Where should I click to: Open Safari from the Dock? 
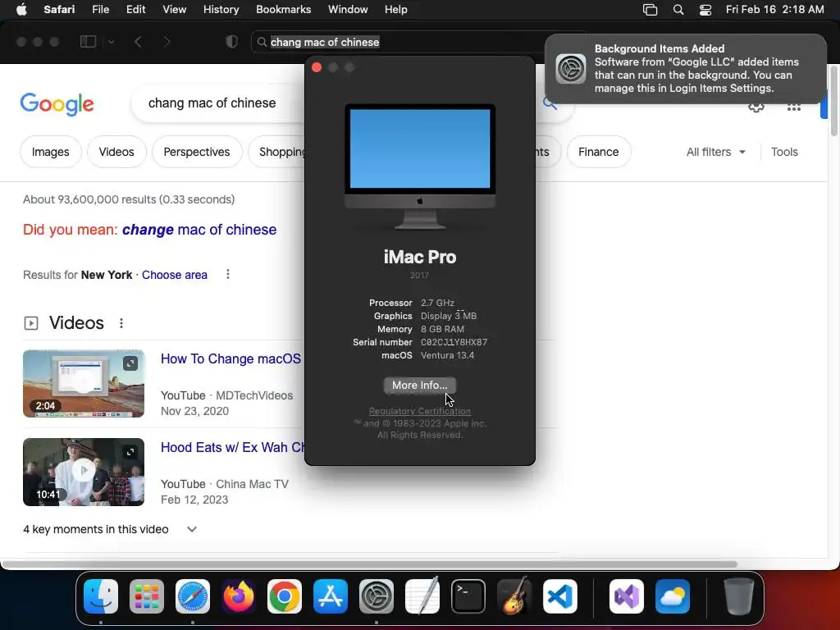pos(193,596)
